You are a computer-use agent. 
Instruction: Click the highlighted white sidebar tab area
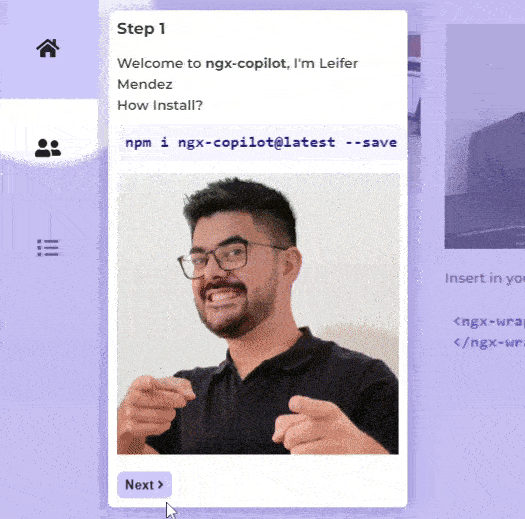[49, 131]
